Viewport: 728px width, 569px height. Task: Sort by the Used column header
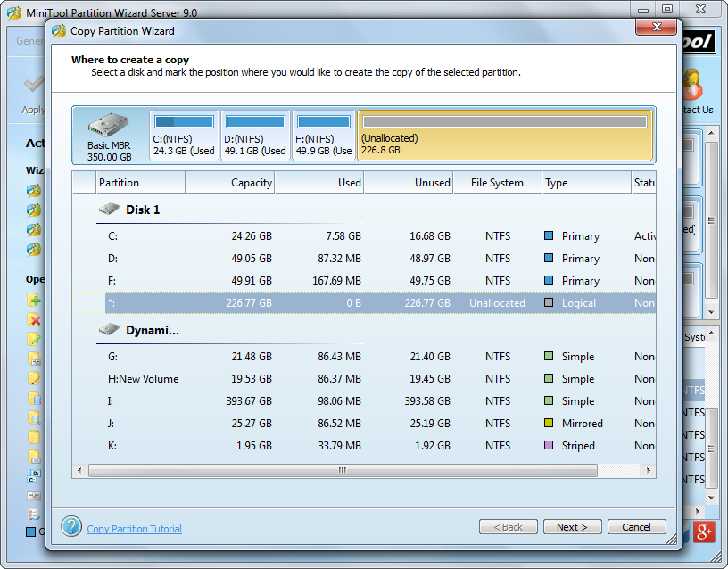tap(319, 183)
